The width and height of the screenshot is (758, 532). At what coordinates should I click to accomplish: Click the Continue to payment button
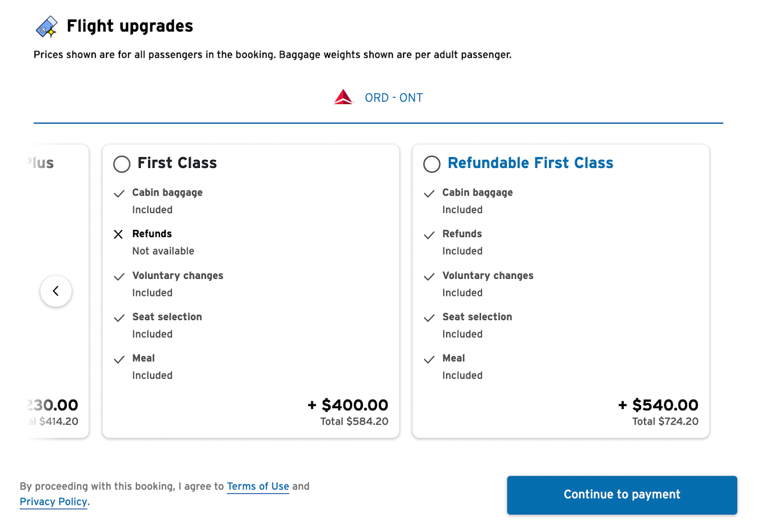click(x=622, y=495)
